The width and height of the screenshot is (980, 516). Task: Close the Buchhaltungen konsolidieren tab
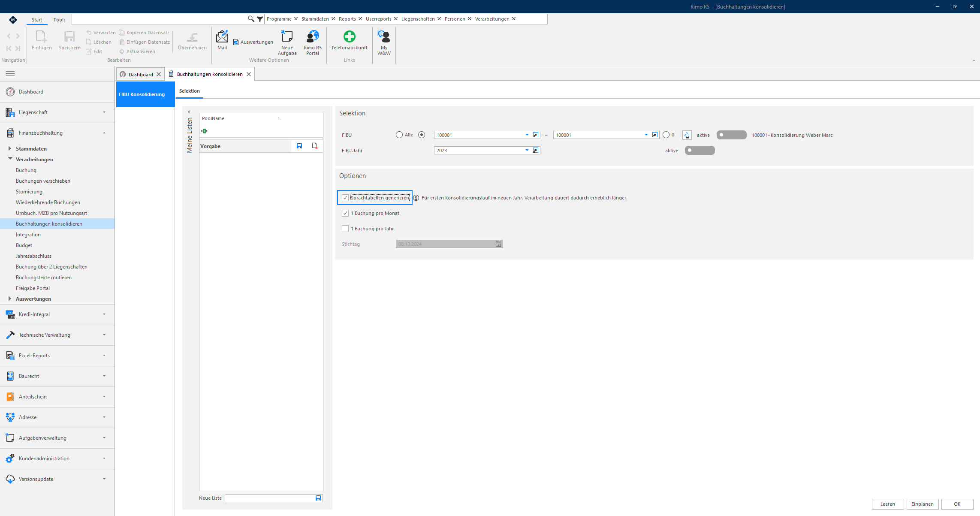249,74
